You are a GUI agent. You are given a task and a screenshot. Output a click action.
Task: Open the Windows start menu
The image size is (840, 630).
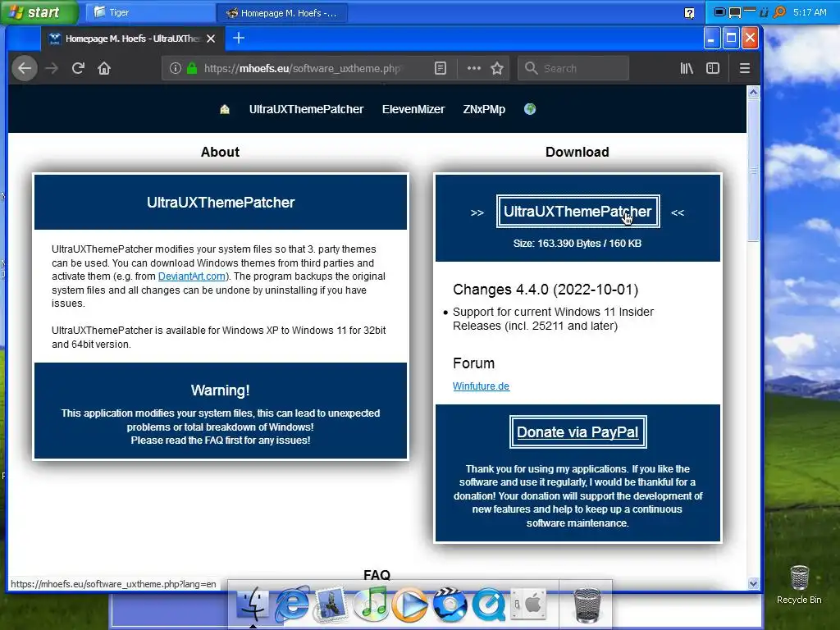[x=39, y=12]
